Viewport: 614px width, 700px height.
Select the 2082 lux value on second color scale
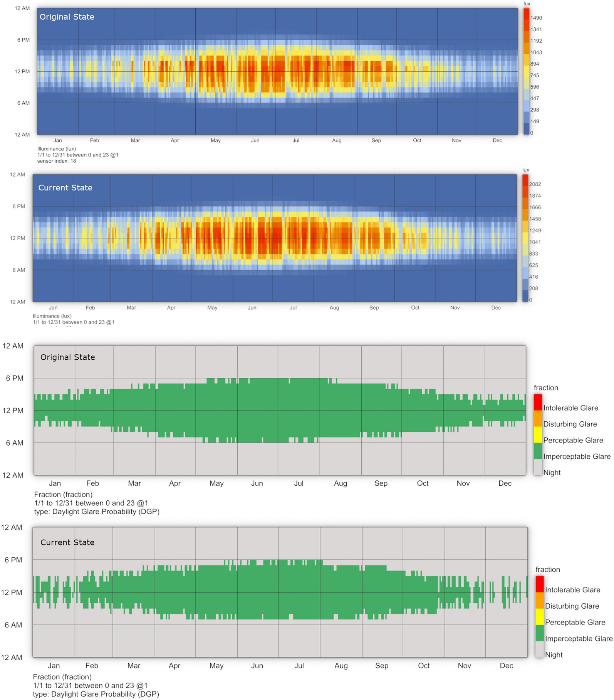(x=535, y=184)
